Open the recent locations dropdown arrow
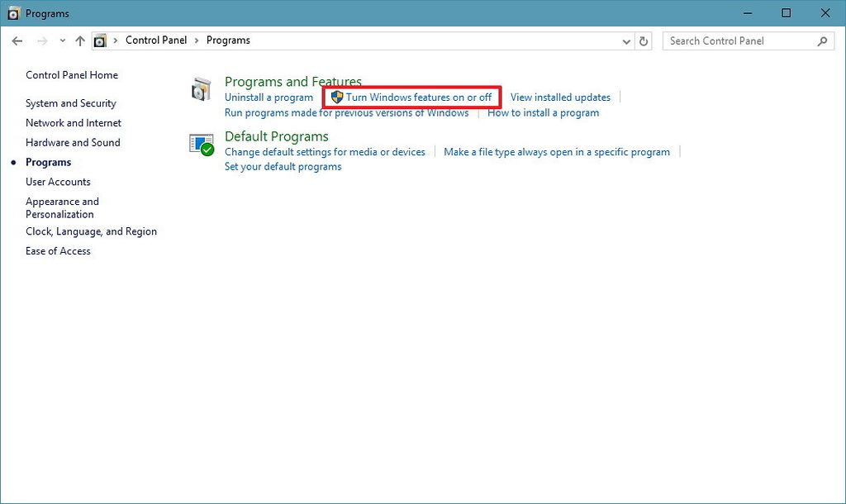 [x=61, y=40]
